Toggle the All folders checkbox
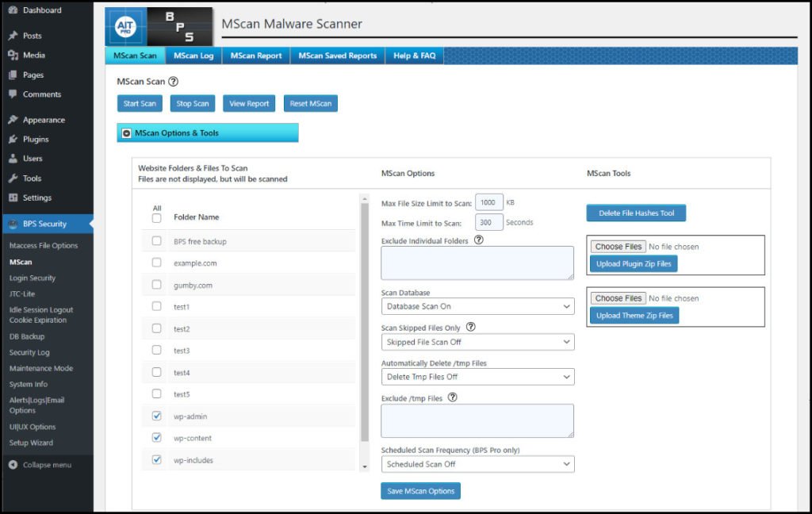This screenshot has height=514, width=812. [156, 218]
